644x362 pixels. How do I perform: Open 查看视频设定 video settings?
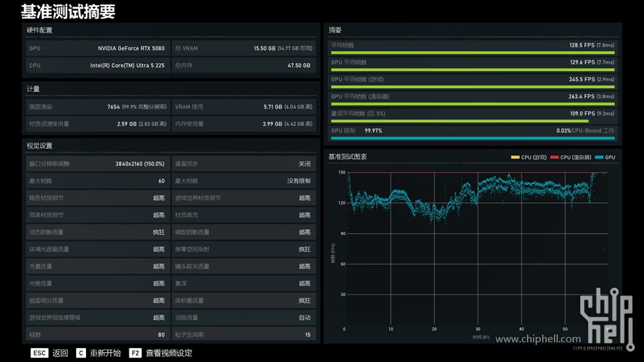[x=169, y=353]
